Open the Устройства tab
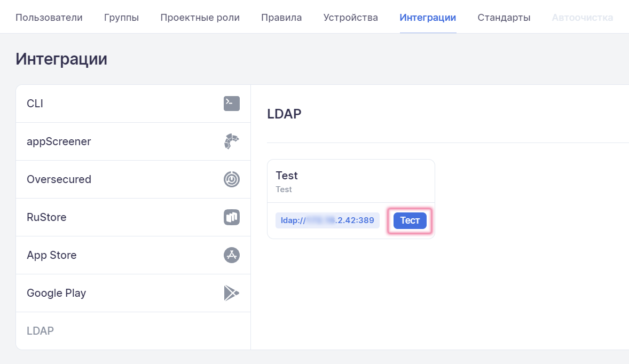 point(350,18)
